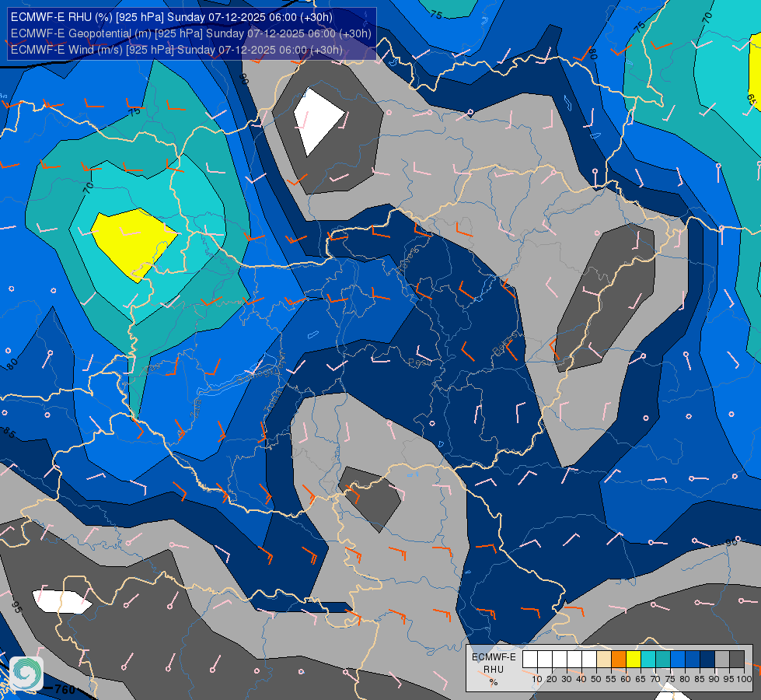Pick the beige 50–55 legend swatch
Image resolution: width=761 pixels, height=700 pixels.
604,659
